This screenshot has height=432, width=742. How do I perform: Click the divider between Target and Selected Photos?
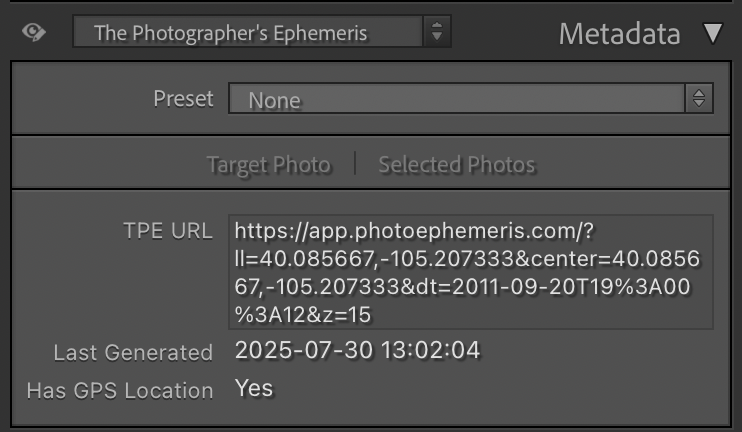(x=355, y=164)
